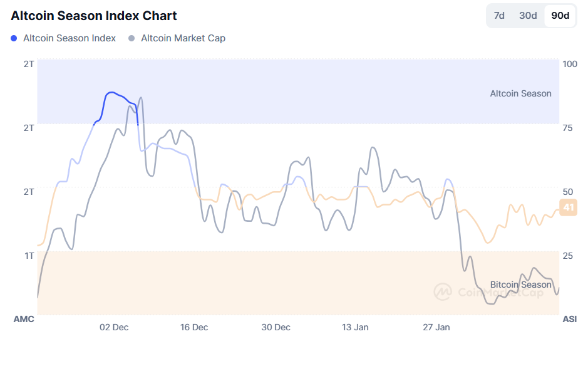Viewport: 588px width, 366px height.
Task: Click the gray Altcoin Market Cap legend dot
Action: click(132, 38)
